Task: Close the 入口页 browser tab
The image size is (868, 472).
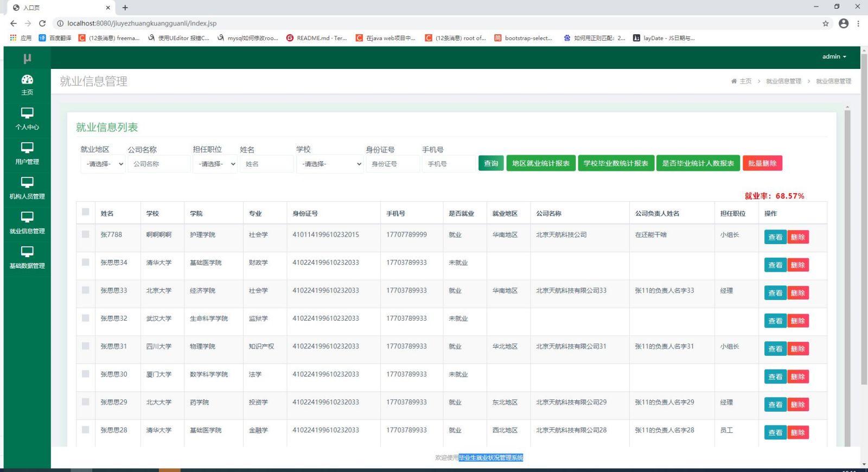Action: 108,8
